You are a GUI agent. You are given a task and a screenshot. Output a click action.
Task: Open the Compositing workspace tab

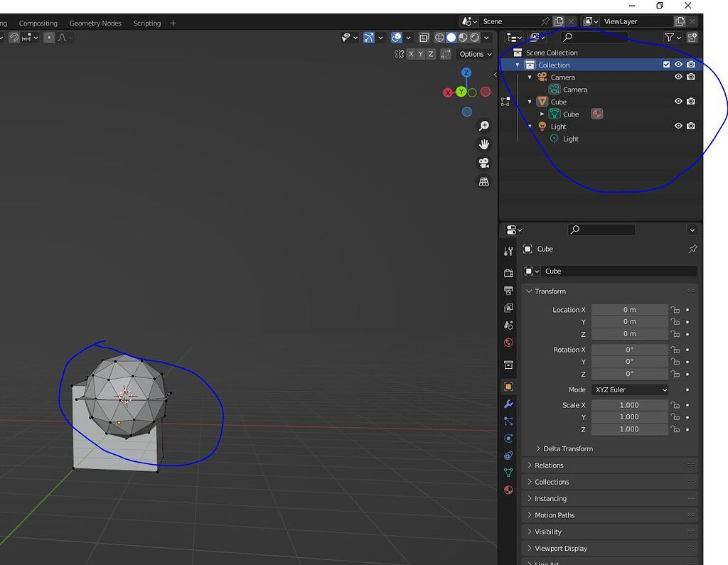point(38,23)
